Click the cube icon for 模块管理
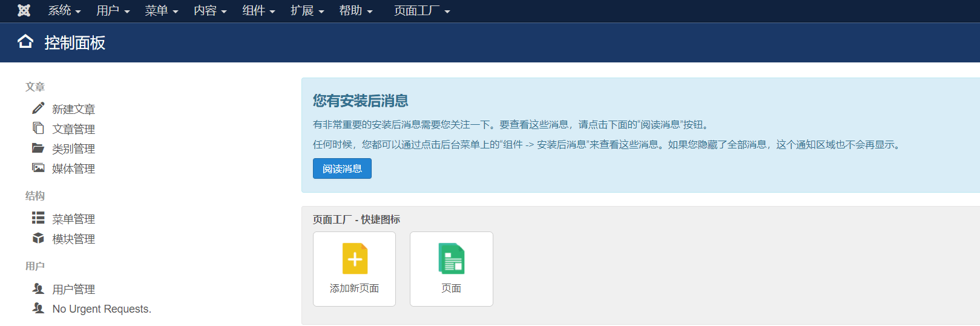The height and width of the screenshot is (326, 980). click(x=38, y=238)
